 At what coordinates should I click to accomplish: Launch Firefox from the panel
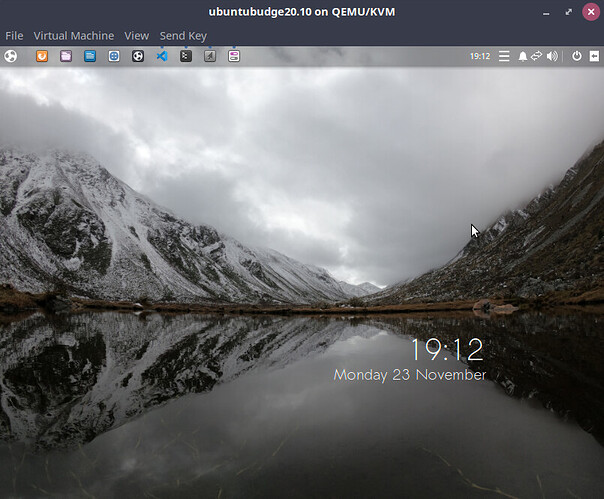point(42,56)
